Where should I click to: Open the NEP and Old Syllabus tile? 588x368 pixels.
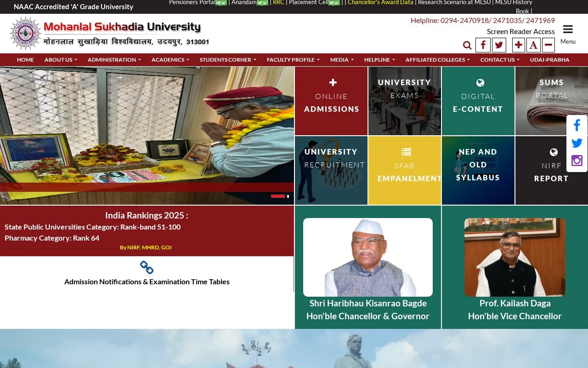[478, 170]
